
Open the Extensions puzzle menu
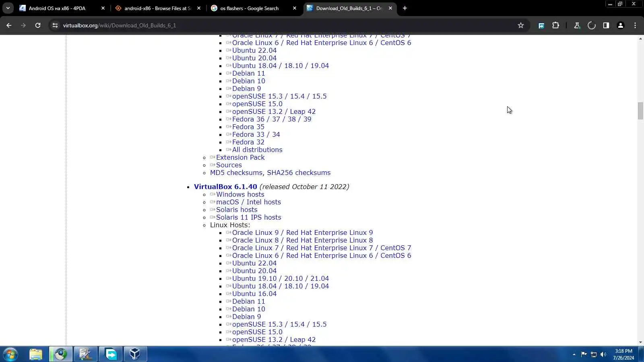(x=556, y=25)
